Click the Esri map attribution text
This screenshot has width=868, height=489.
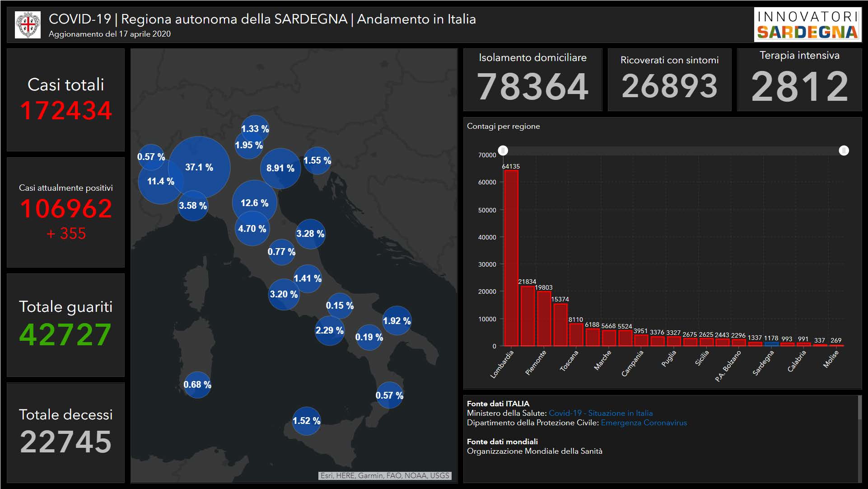385,475
